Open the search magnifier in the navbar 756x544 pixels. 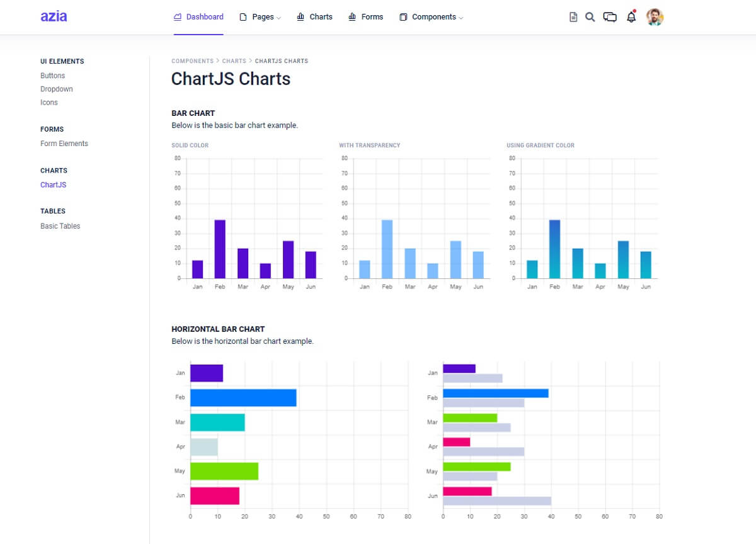[590, 17]
